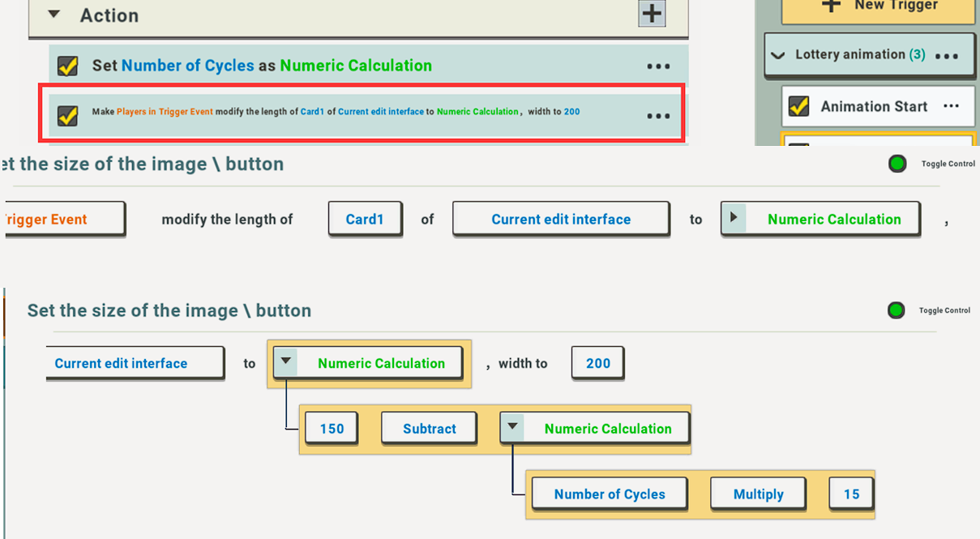This screenshot has width=980, height=539.
Task: Click the plus icon in Action header
Action: click(x=652, y=14)
